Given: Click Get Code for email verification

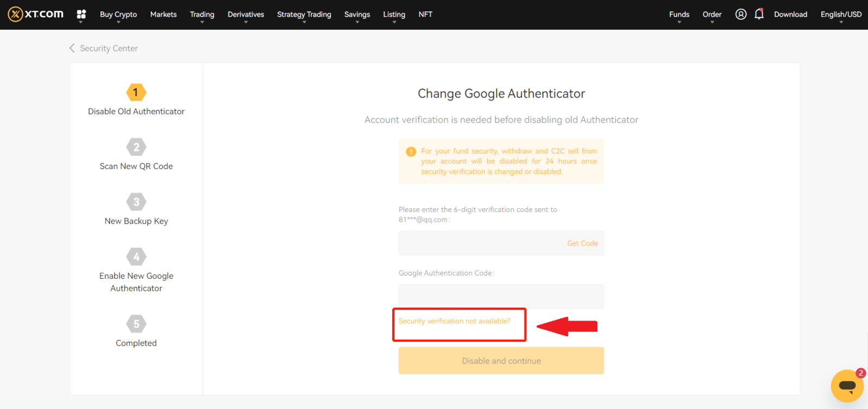Looking at the screenshot, I should (582, 244).
